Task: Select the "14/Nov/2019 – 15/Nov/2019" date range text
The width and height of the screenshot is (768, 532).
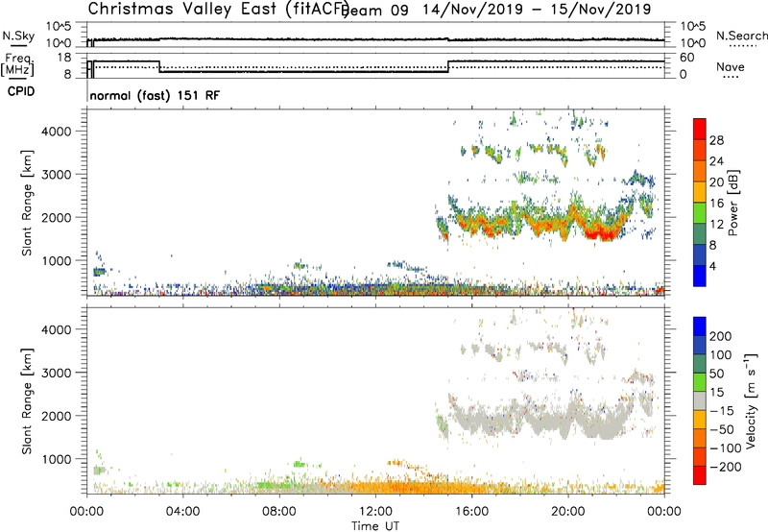Action: tap(537, 10)
